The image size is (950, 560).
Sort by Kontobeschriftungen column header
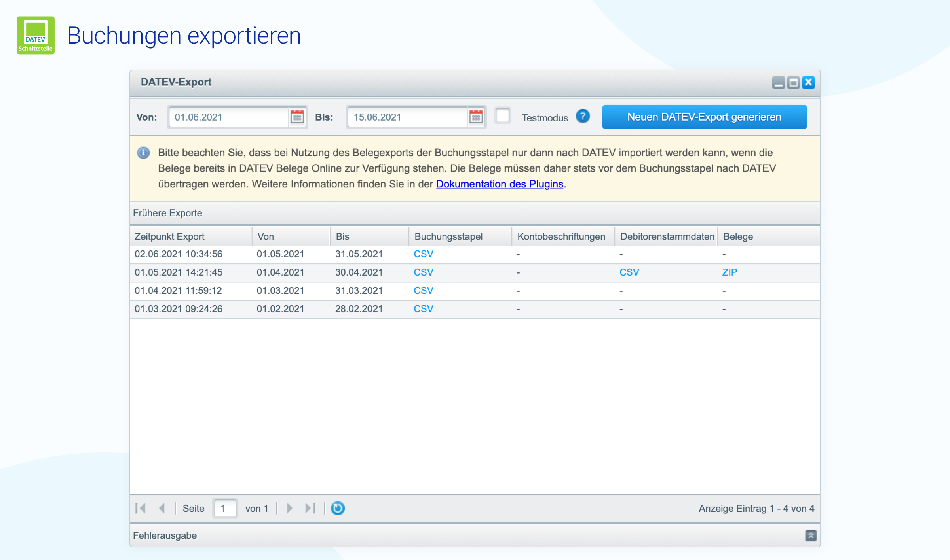click(x=563, y=236)
